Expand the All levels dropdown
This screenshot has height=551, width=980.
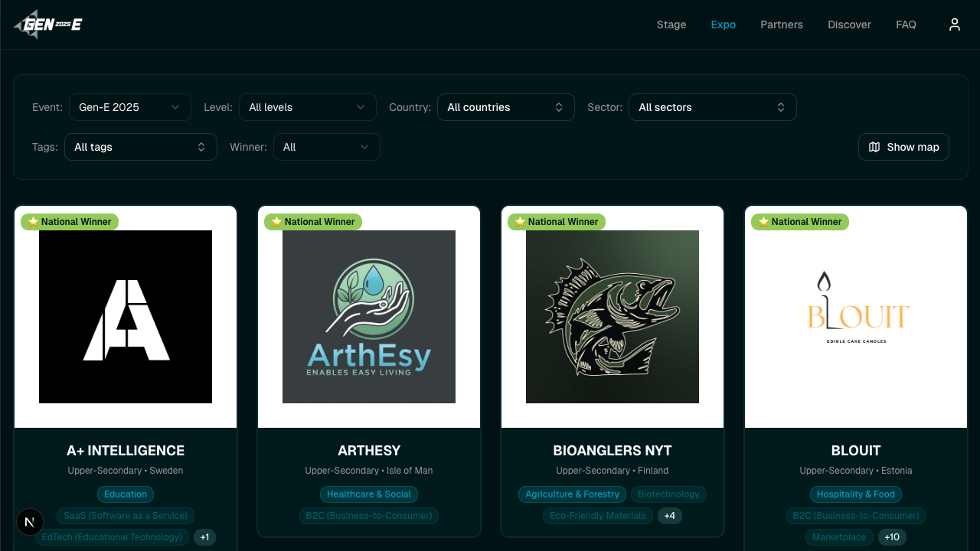308,107
